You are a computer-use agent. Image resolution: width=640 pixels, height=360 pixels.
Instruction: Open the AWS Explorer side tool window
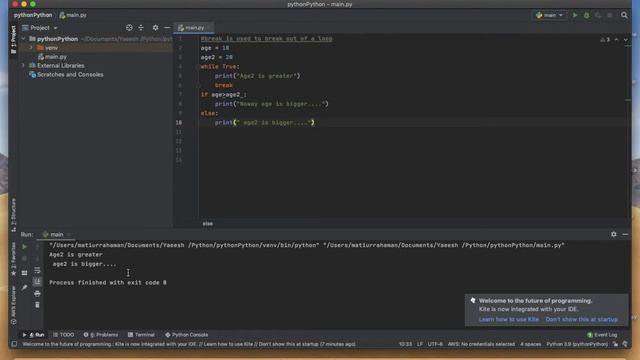13,305
